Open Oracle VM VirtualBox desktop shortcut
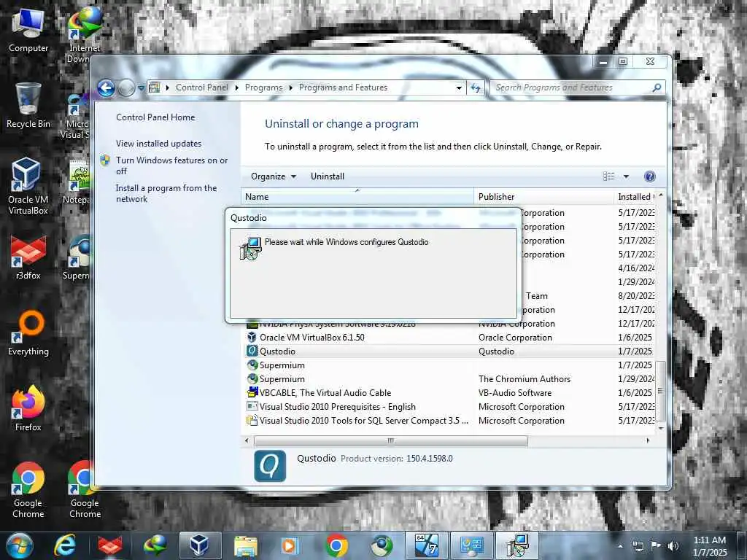747x560 pixels. [x=28, y=186]
